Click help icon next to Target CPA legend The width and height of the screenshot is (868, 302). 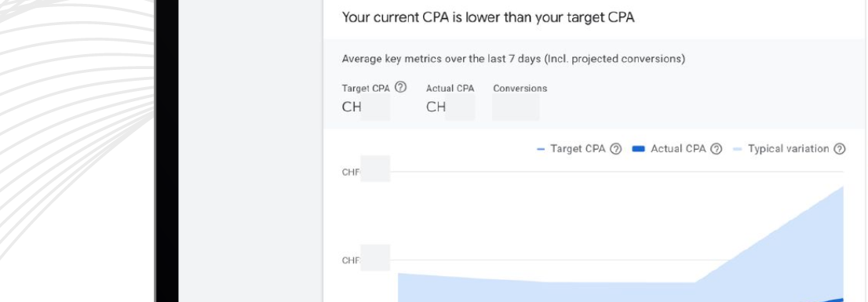pos(615,149)
